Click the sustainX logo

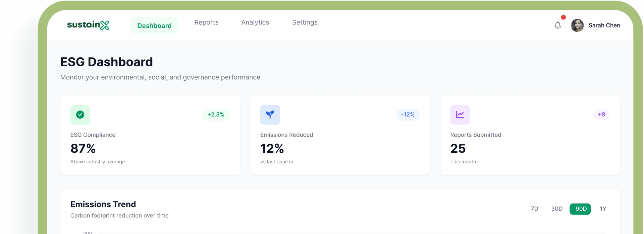tap(88, 25)
